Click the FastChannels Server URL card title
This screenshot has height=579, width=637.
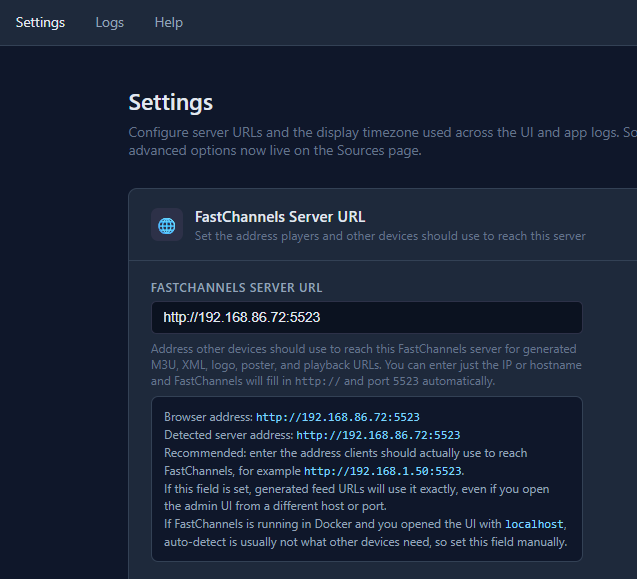280,216
